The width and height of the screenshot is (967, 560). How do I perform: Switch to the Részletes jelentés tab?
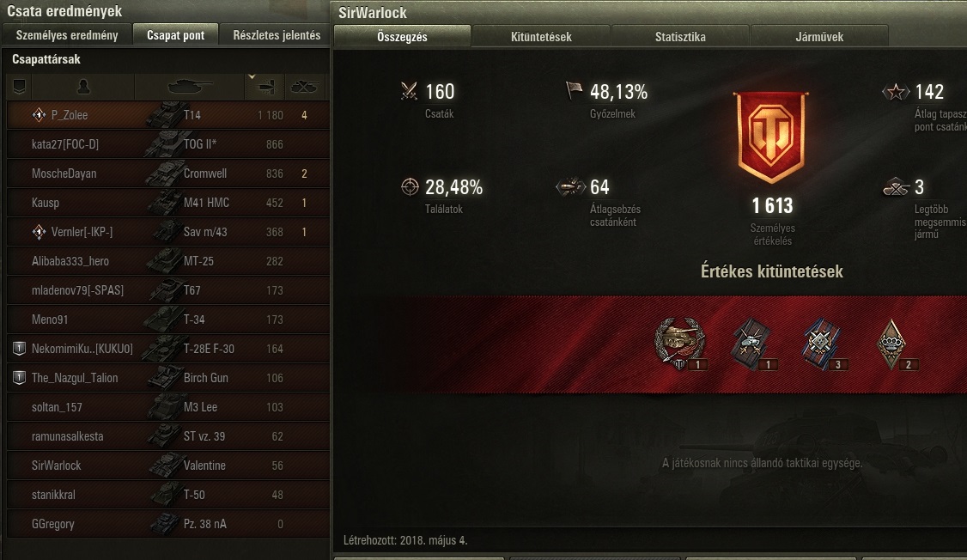pyautogui.click(x=277, y=35)
